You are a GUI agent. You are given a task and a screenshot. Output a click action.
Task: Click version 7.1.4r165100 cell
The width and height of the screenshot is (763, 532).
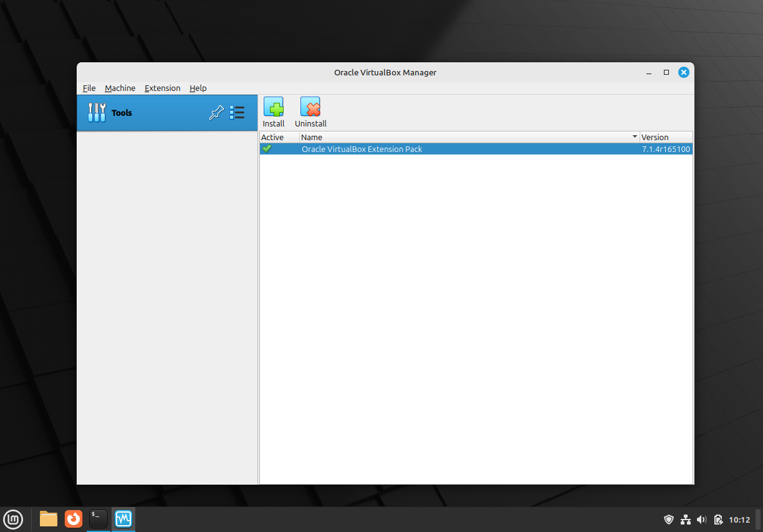pyautogui.click(x=666, y=149)
